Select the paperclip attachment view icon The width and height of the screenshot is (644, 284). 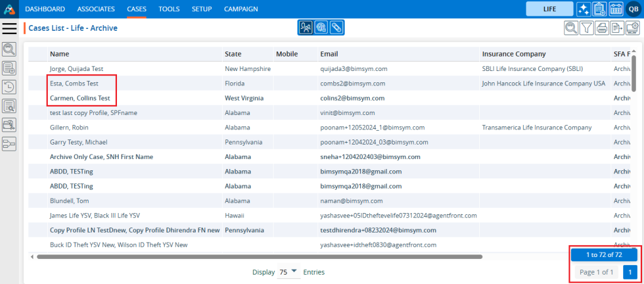[336, 28]
